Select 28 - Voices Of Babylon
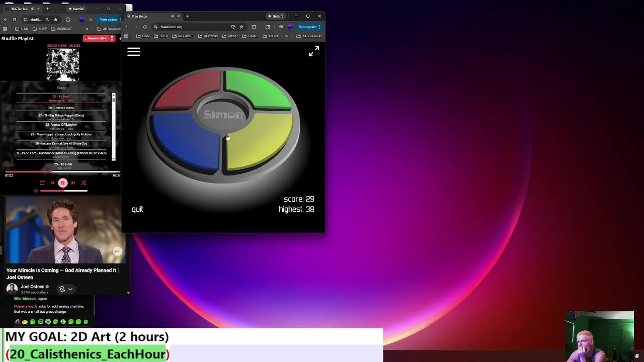 tap(61, 126)
